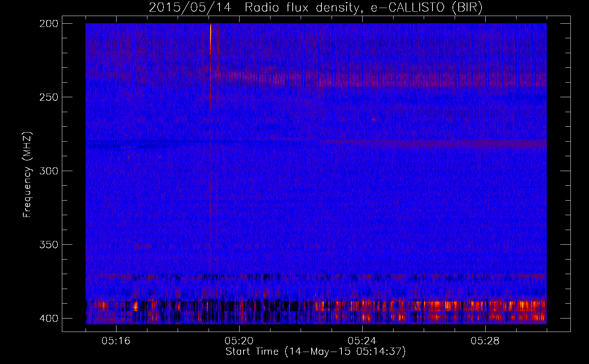
Task: Click the plot title "2015/05/14 Radio flux density, e-CALLISTO (BIR)"
Action: click(x=316, y=8)
